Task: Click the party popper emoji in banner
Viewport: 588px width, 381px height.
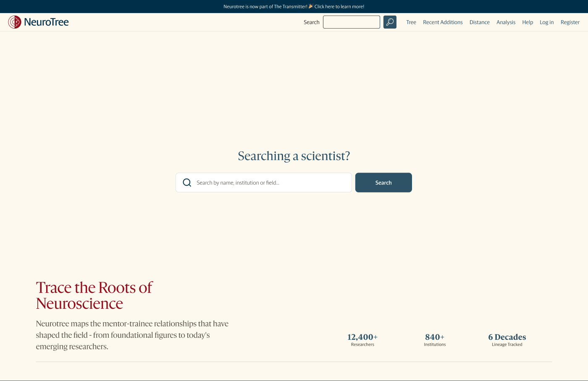Action: [311, 6]
